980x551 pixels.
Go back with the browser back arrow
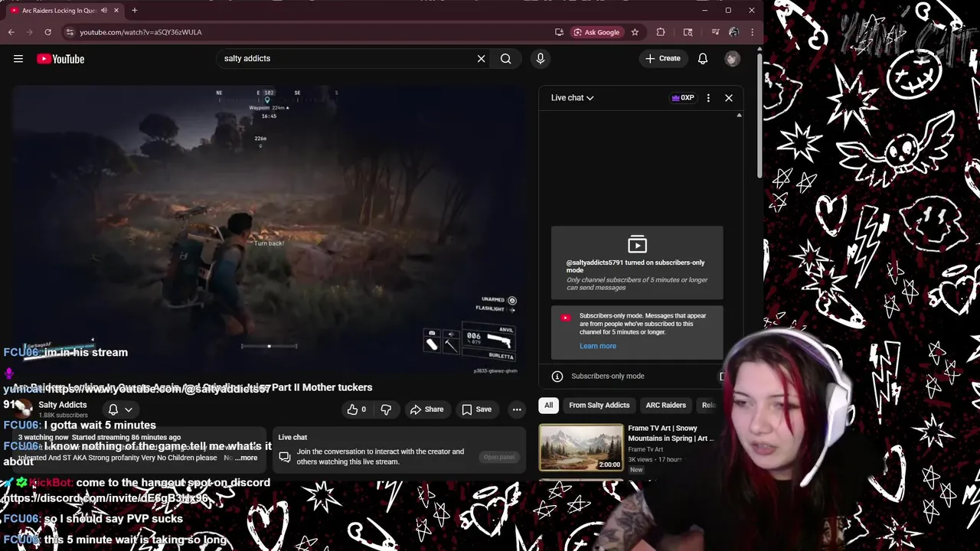coord(11,32)
